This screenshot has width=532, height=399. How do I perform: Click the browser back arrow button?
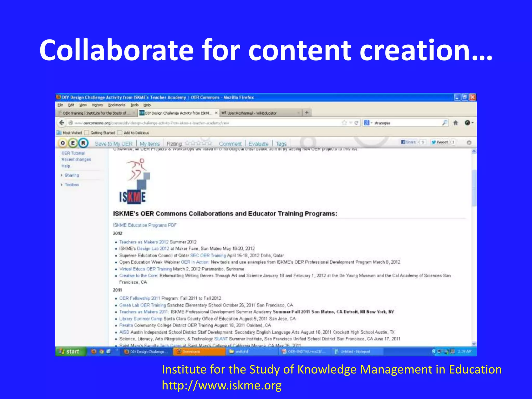[x=62, y=123]
